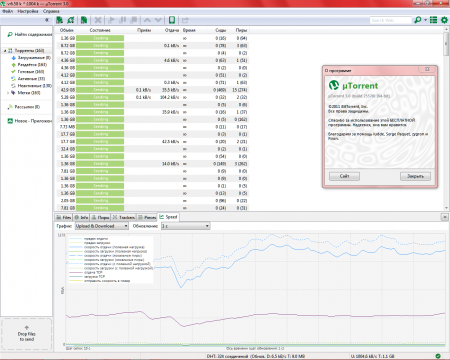The image size is (450, 360).
Task: Click the green search magnifier icon
Action: point(417,20)
